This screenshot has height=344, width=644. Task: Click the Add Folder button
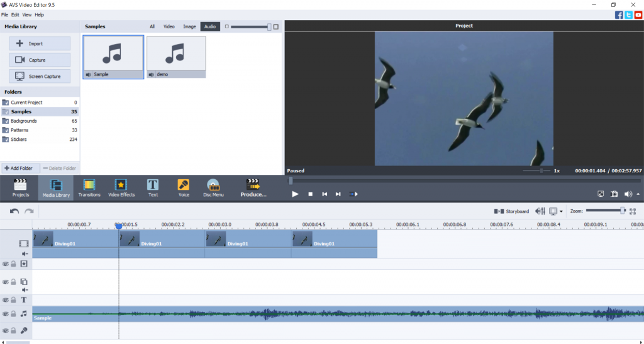(x=21, y=168)
